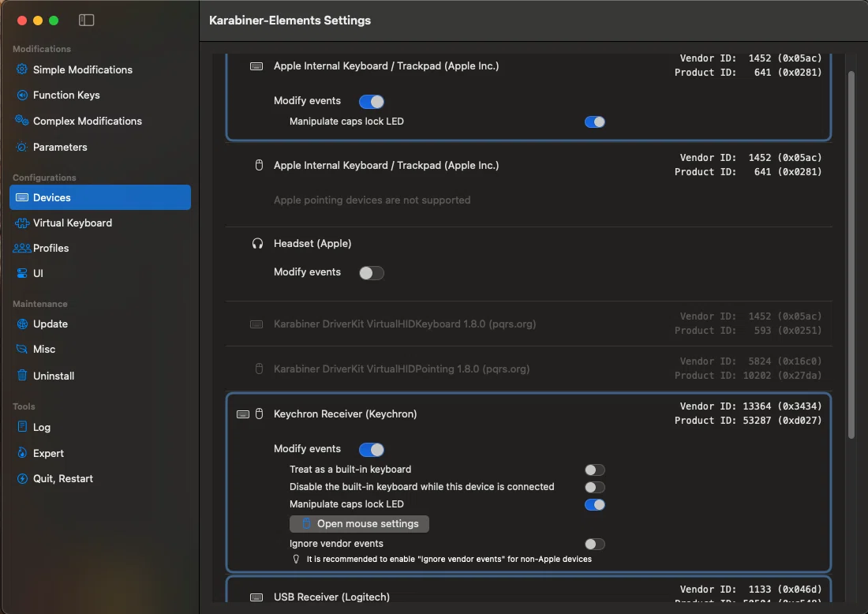The height and width of the screenshot is (614, 868).
Task: Click keyboard icon of Karabiner VirtualHIDKeyboard row
Action: click(256, 324)
